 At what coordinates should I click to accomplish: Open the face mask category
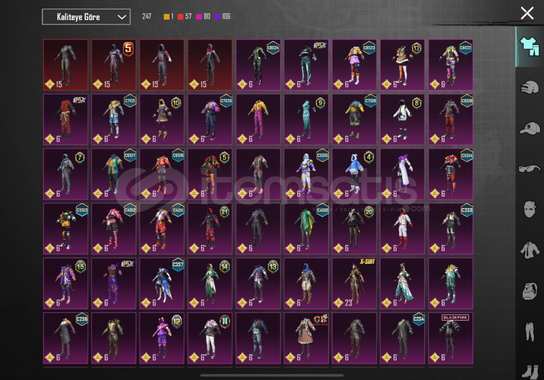(530, 209)
